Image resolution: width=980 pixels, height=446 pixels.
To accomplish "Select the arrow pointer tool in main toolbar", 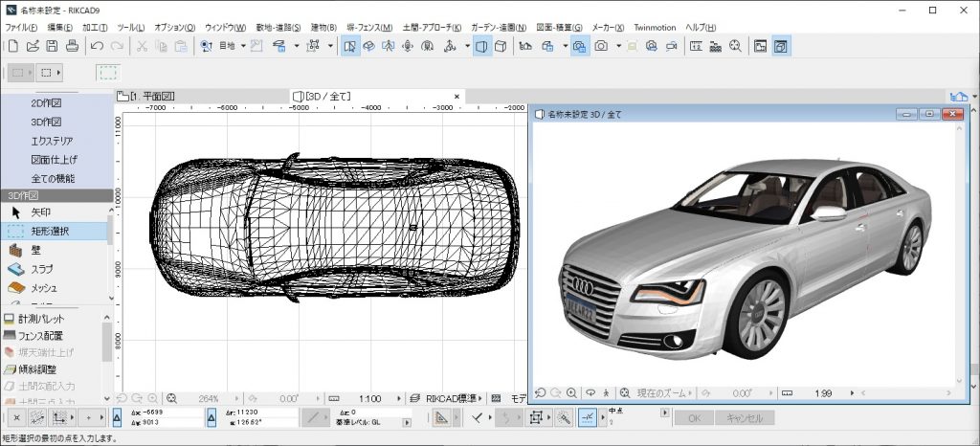I will tap(350, 46).
